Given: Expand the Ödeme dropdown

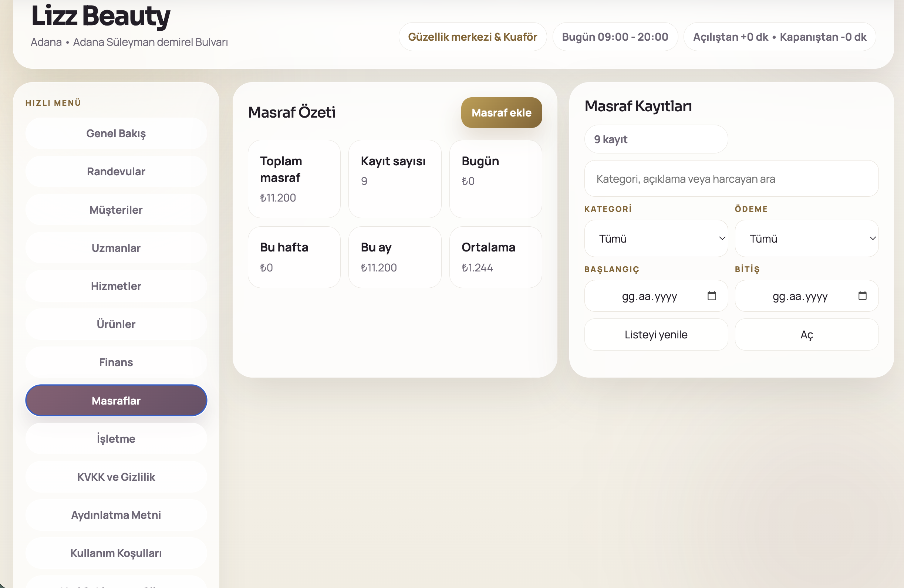Looking at the screenshot, I should coord(806,239).
